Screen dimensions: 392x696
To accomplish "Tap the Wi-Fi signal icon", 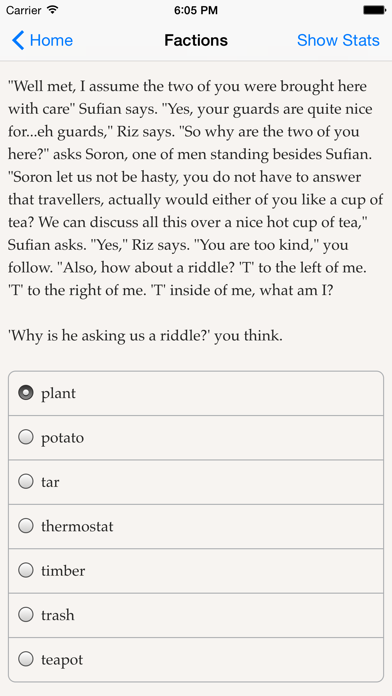I will pyautogui.click(x=53, y=10).
